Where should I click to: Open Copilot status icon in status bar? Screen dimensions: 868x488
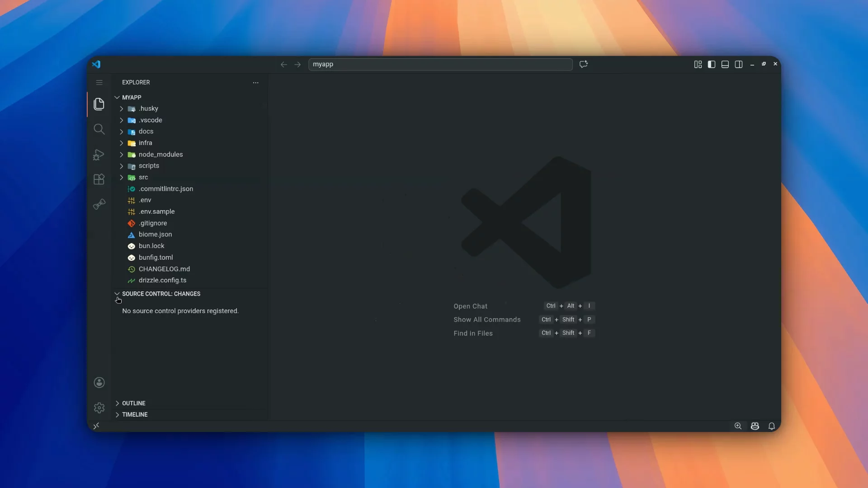(x=755, y=426)
